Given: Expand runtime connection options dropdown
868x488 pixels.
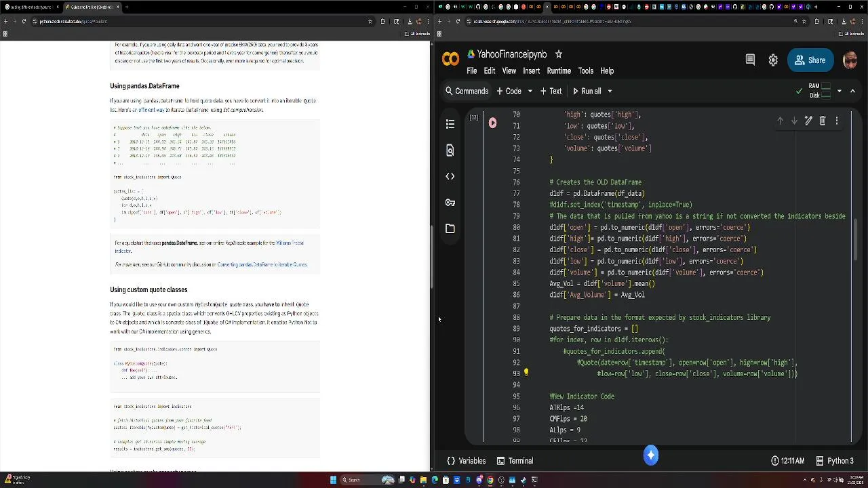Looking at the screenshot, I should (840, 91).
